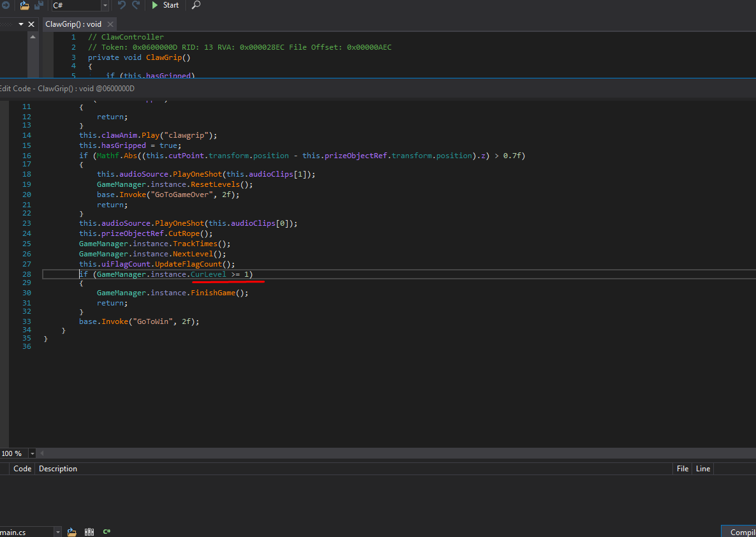Click the add file folder icon beside main.cs
This screenshot has height=537, width=756.
click(x=72, y=532)
